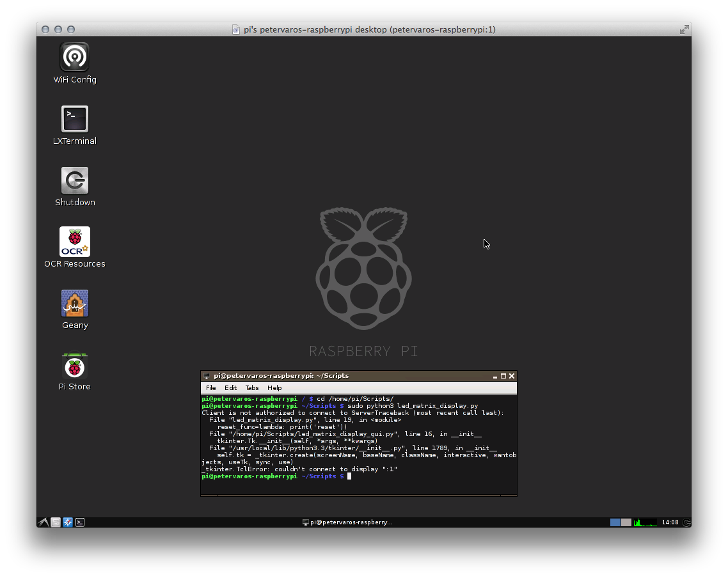Open file manager in the taskbar
This screenshot has height=578, width=728.
[56, 522]
